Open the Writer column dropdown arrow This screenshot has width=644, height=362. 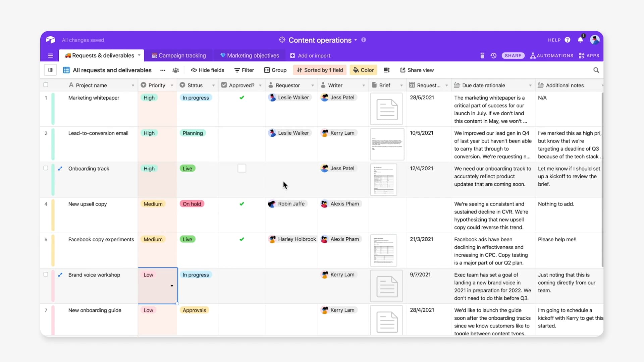point(364,85)
